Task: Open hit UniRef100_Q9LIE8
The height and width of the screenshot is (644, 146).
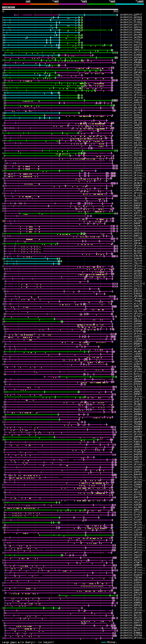Action: coord(131,123)
